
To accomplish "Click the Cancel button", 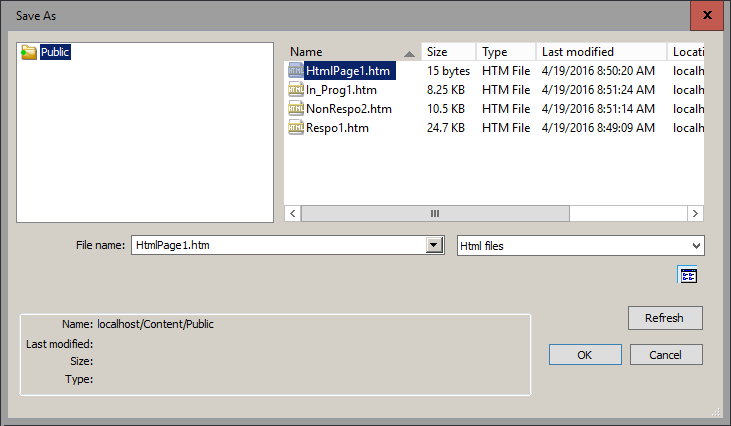I will coord(666,355).
